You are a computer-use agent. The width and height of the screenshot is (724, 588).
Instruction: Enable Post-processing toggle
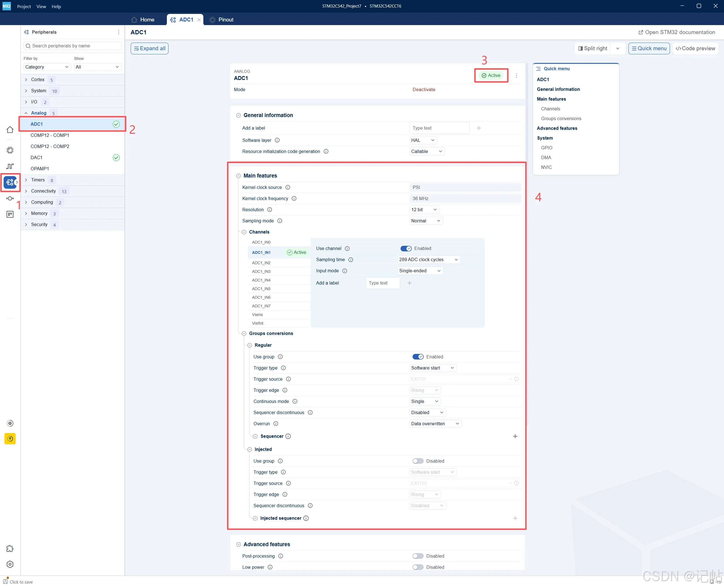(418, 556)
